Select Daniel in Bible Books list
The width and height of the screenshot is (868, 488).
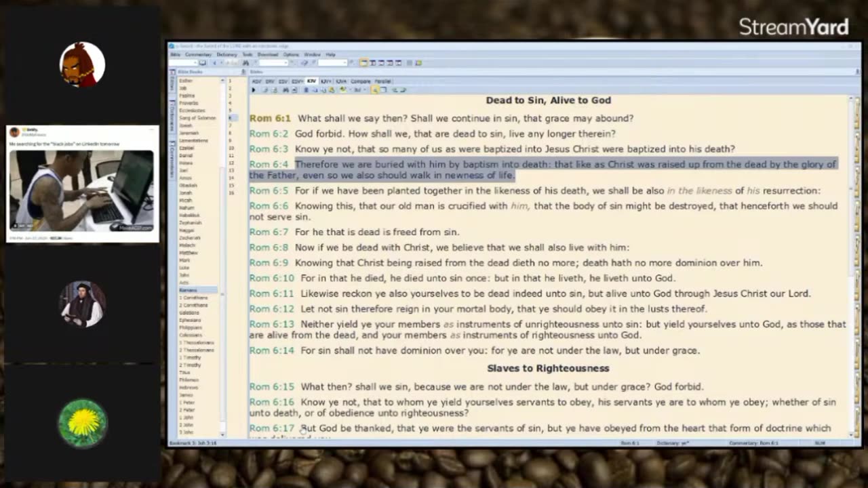click(186, 155)
